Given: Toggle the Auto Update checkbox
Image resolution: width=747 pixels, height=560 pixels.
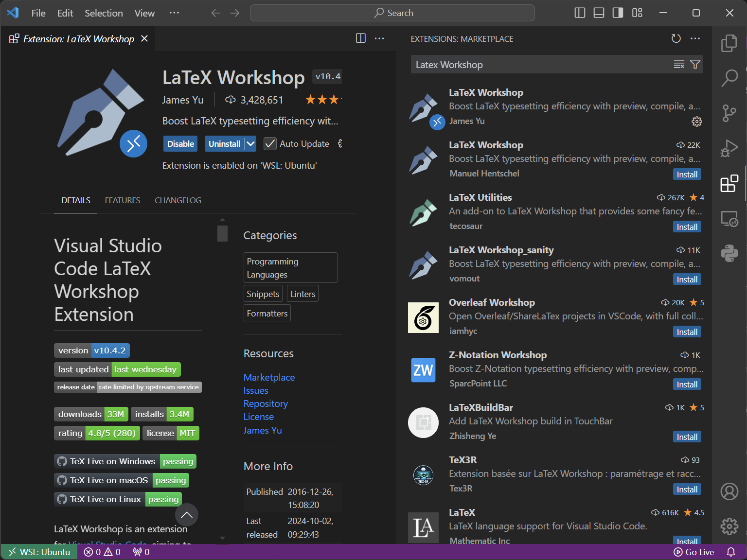Looking at the screenshot, I should point(270,144).
